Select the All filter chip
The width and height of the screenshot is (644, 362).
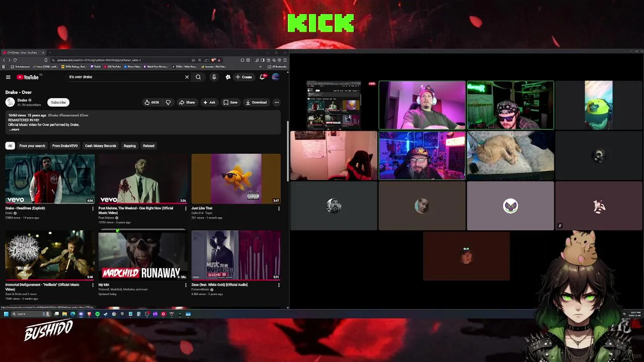click(x=10, y=146)
